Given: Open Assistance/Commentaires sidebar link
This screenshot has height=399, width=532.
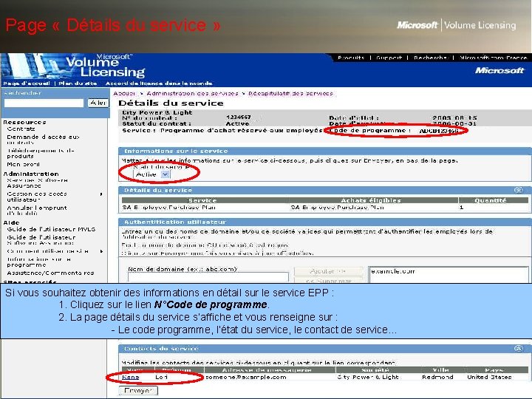Looking at the screenshot, I should [x=50, y=273].
